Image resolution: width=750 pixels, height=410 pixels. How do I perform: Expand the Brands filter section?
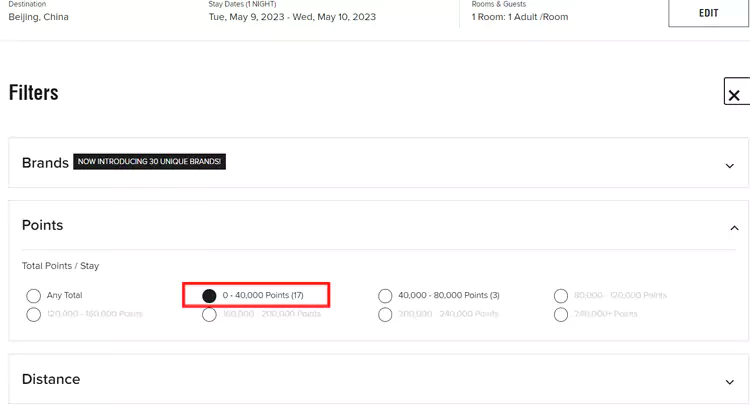coord(729,165)
